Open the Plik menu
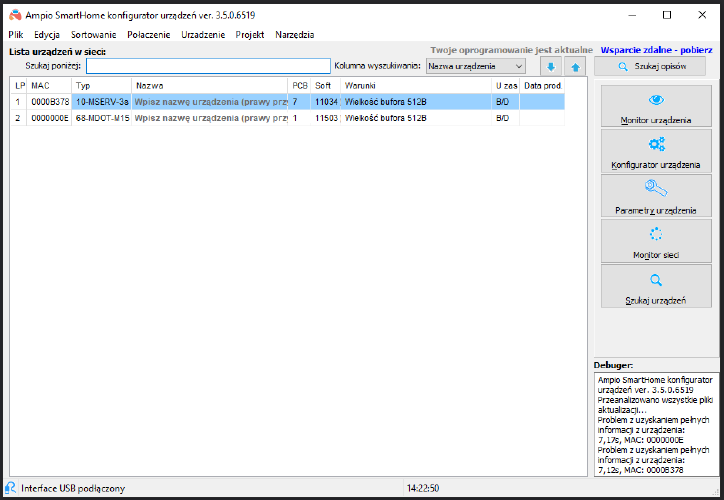This screenshot has width=724, height=500. point(16,35)
